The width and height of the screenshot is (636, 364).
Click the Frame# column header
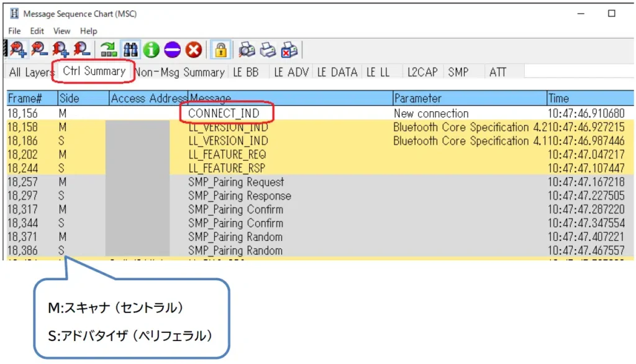[x=25, y=98]
